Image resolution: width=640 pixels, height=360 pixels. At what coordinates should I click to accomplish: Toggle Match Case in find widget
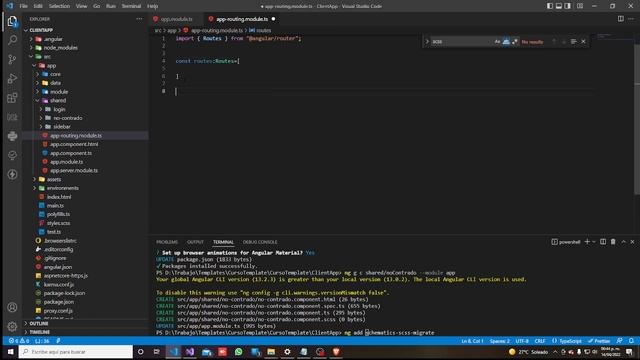coord(497,41)
